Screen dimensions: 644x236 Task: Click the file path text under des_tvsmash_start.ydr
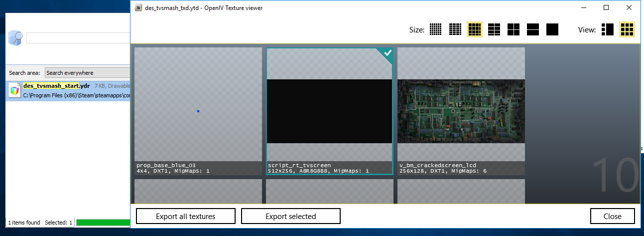click(77, 95)
